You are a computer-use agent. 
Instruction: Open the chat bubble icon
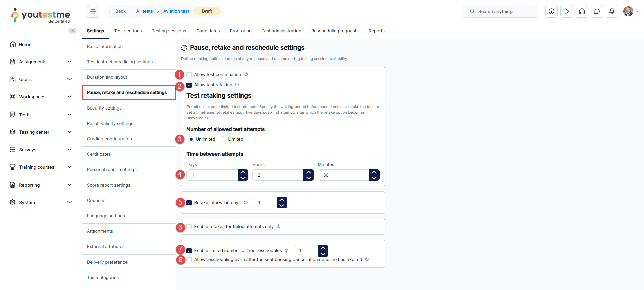coord(597,11)
